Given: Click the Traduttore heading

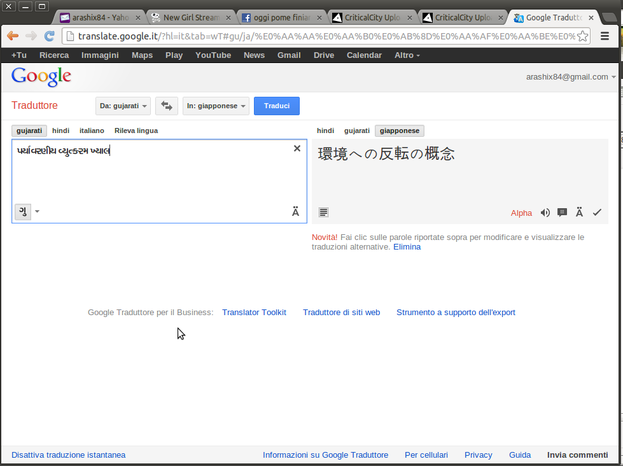Looking at the screenshot, I should click(35, 105).
